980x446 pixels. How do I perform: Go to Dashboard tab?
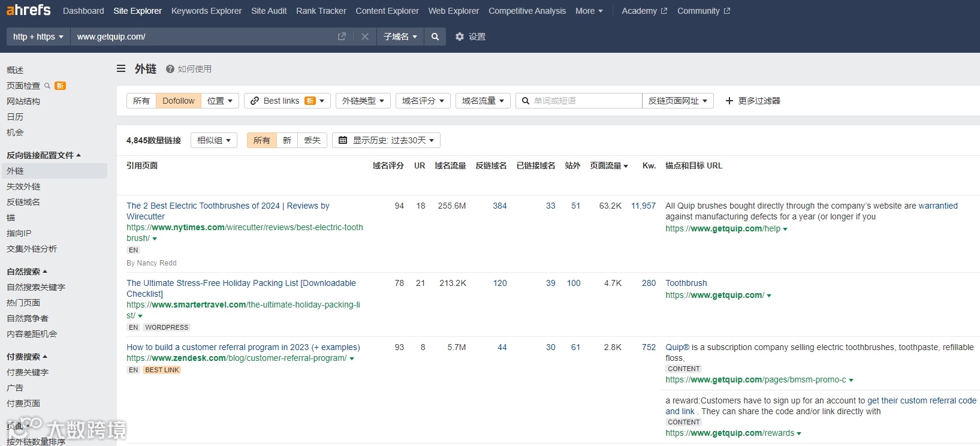coord(83,11)
